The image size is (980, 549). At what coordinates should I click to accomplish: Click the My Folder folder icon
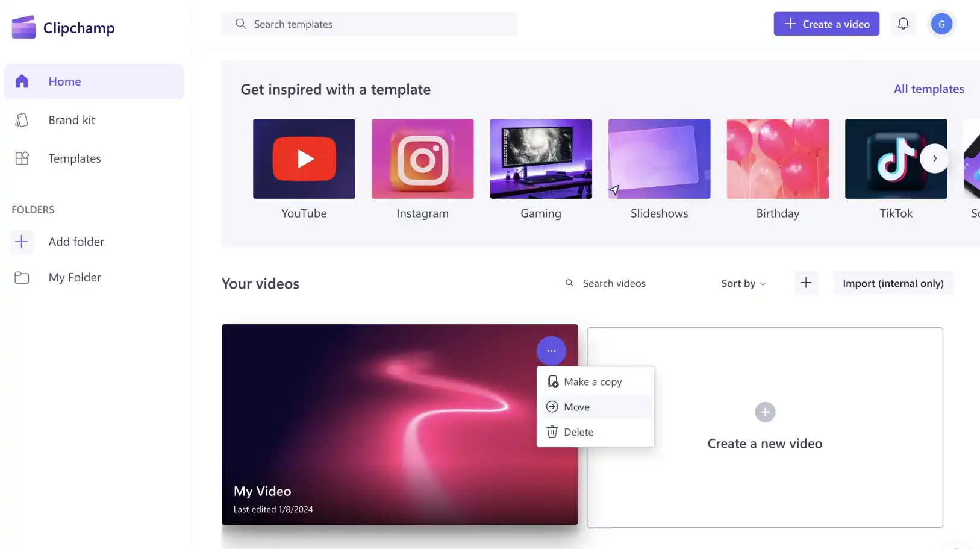22,278
